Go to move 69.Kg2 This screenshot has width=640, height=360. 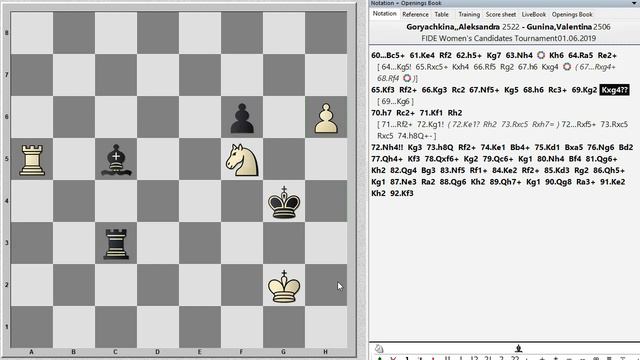tap(584, 90)
